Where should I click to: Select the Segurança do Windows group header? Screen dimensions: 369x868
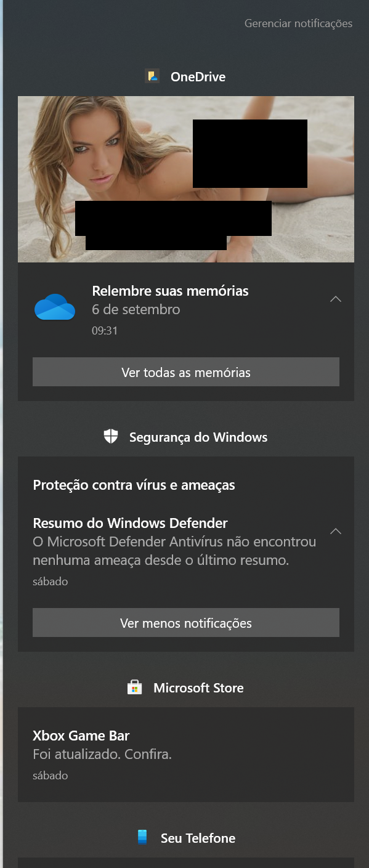pyautogui.click(x=198, y=437)
